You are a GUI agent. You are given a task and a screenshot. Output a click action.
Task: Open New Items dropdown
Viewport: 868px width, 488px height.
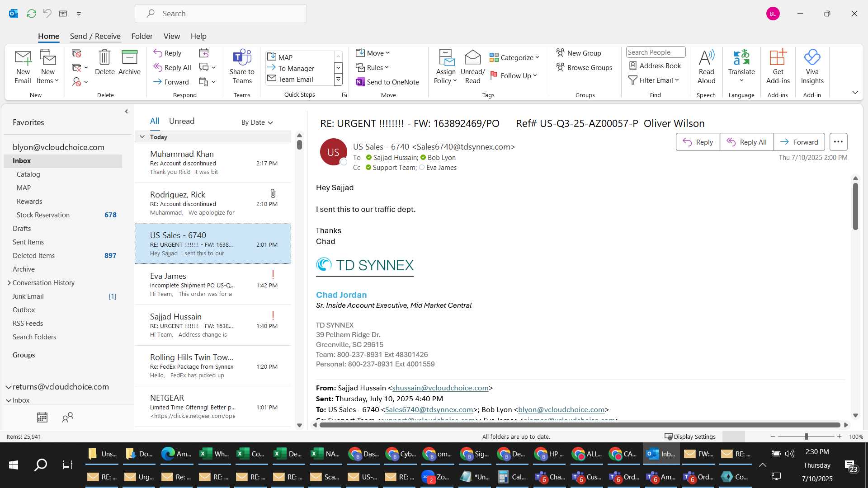pyautogui.click(x=47, y=67)
